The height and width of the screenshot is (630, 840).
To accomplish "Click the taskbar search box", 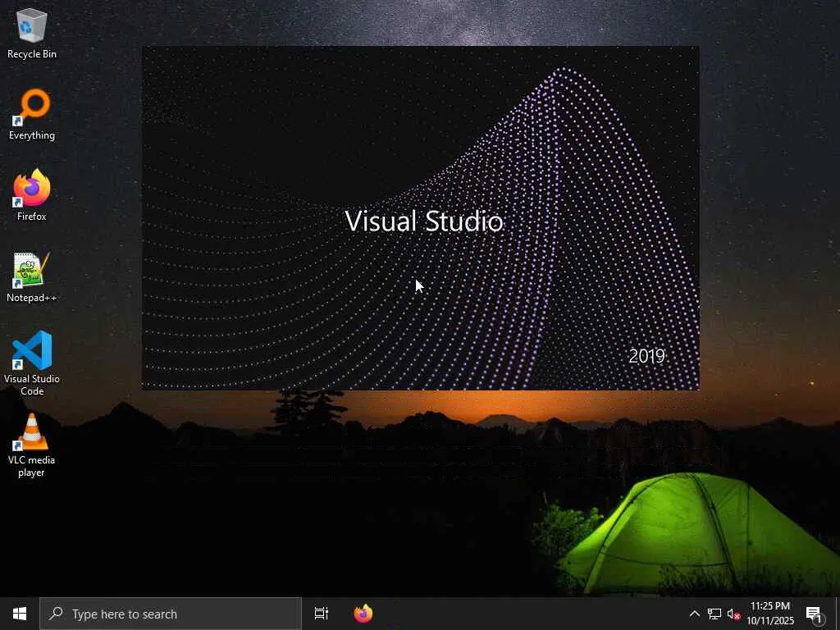I will [x=171, y=614].
